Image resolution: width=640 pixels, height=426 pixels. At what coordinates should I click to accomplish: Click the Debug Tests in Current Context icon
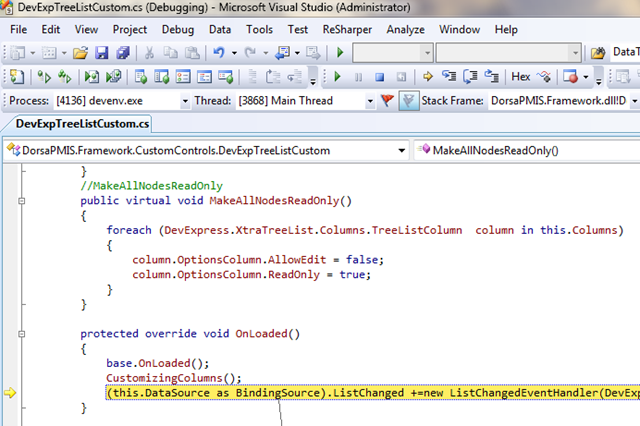click(91, 77)
